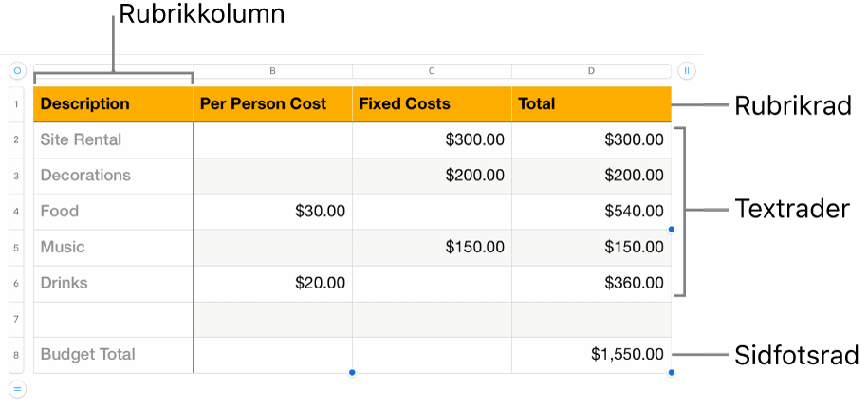Click the add columns handle at top-right

pyautogui.click(x=688, y=70)
